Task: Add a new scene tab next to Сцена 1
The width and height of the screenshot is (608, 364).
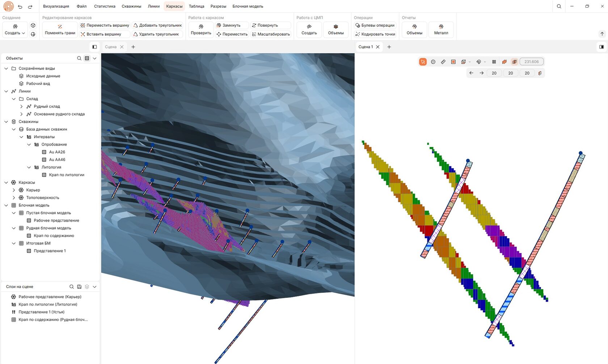Action: click(x=389, y=47)
